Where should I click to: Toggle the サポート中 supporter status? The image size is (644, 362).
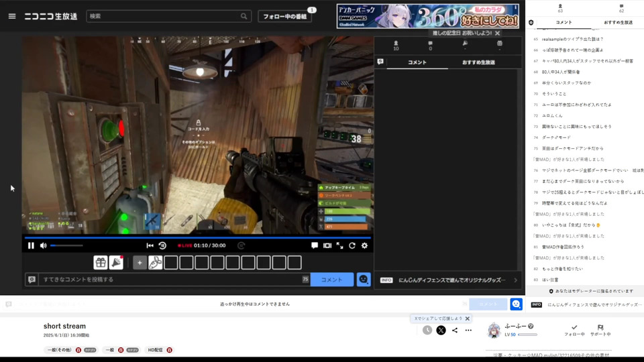(600, 330)
